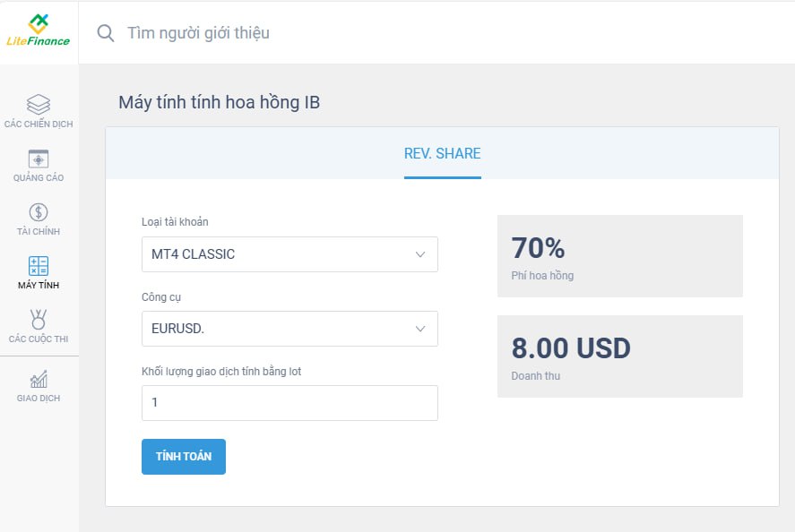Open the Quảng Cáo advertising icon
This screenshot has height=532, width=795.
(x=39, y=159)
